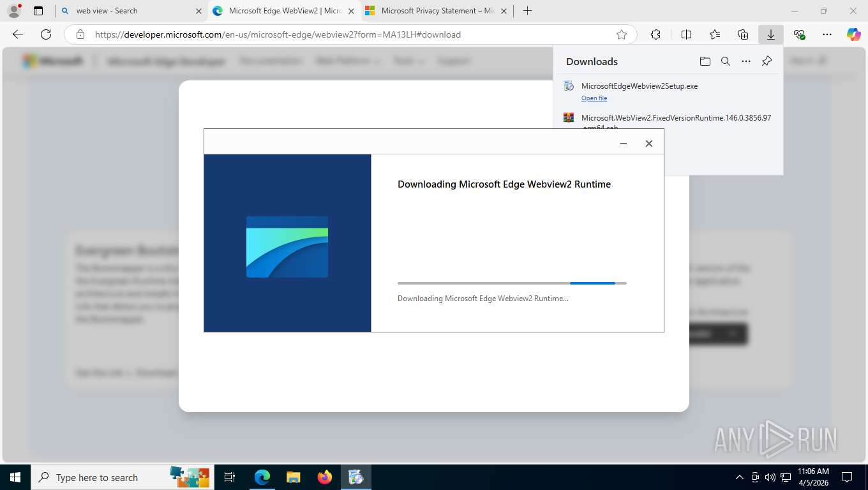Image resolution: width=868 pixels, height=490 pixels.
Task: Open the Favorites list icon
Action: (715, 34)
